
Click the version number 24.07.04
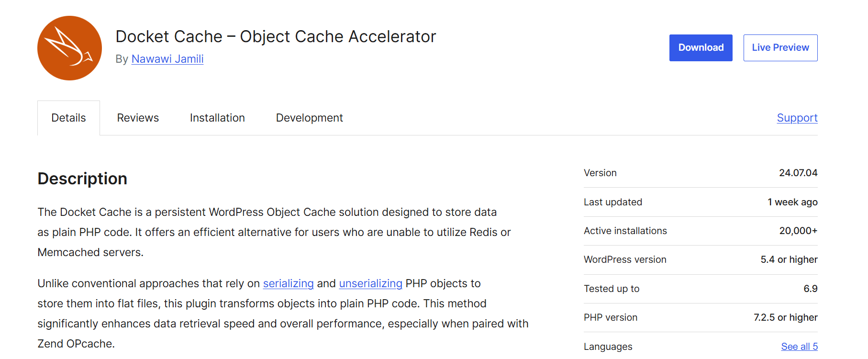tap(798, 173)
